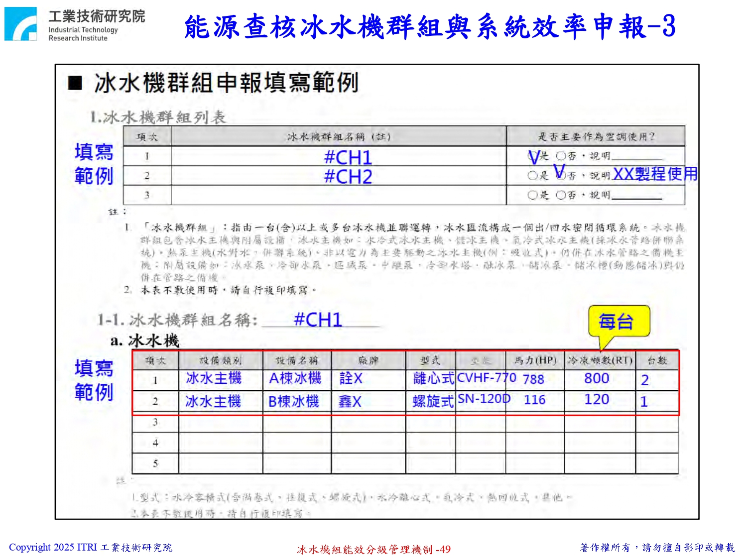Click the ITRI logo icon
747x560 pixels.
pos(20,24)
